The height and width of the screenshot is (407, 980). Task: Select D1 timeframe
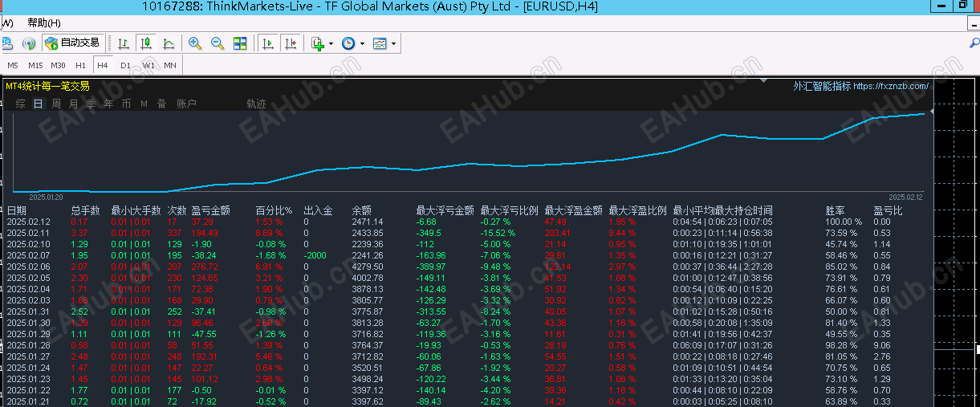125,65
